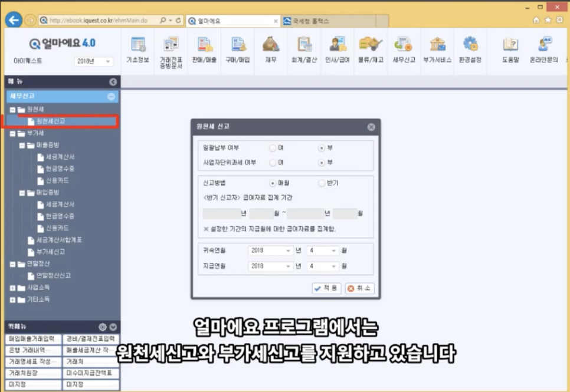Collapse the 매입증빙 tree folder
This screenshot has width=570, height=392.
[x=22, y=193]
